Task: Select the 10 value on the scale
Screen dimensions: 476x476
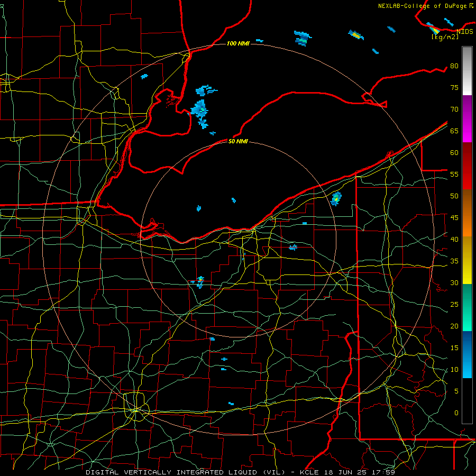Action: 454,370
